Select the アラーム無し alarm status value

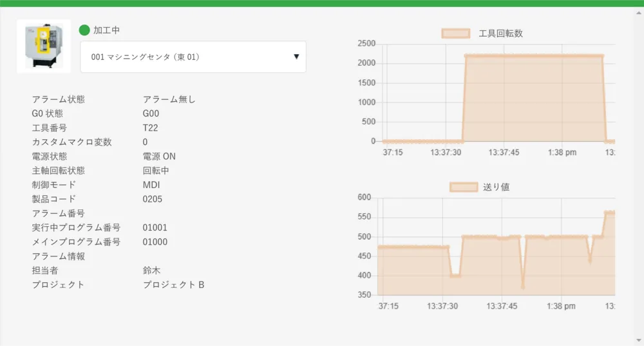(x=169, y=99)
